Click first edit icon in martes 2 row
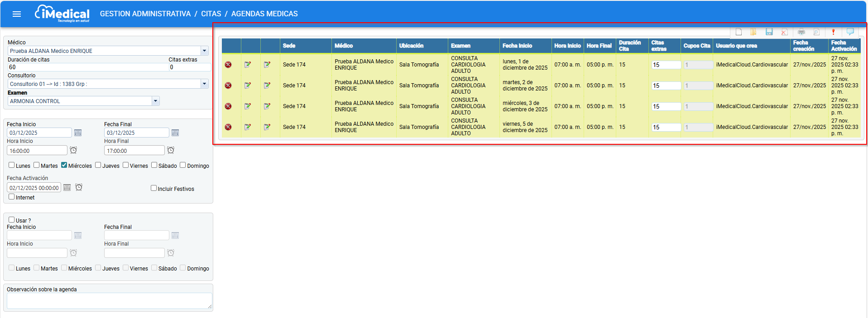 pos(248,85)
